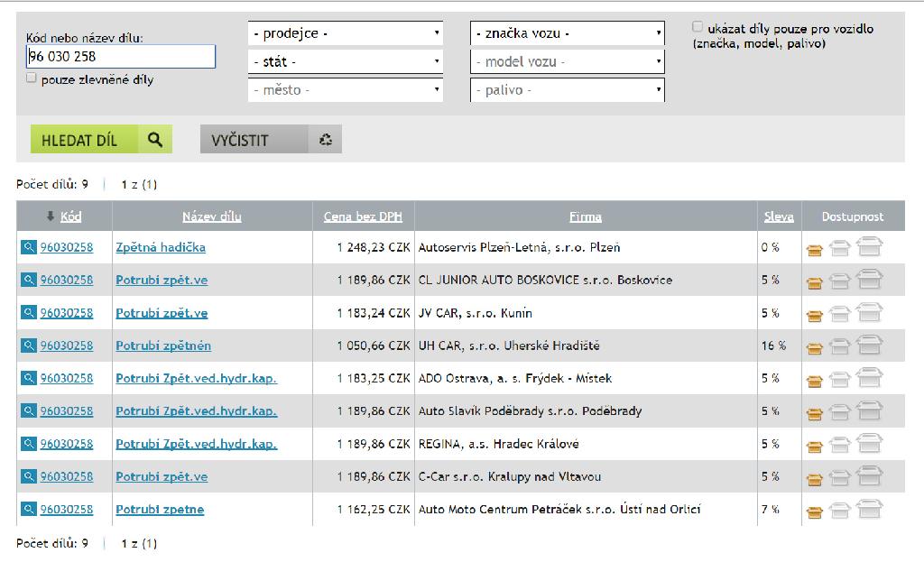Click orange small box icon for UH CAR
This screenshot has height=562, width=924.
click(815, 349)
